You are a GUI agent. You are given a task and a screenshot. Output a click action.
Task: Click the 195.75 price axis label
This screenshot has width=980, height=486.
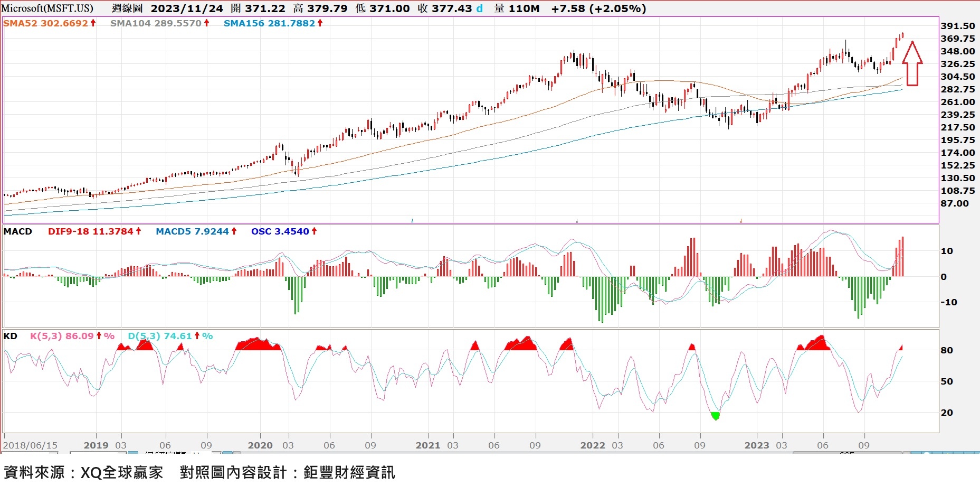958,140
